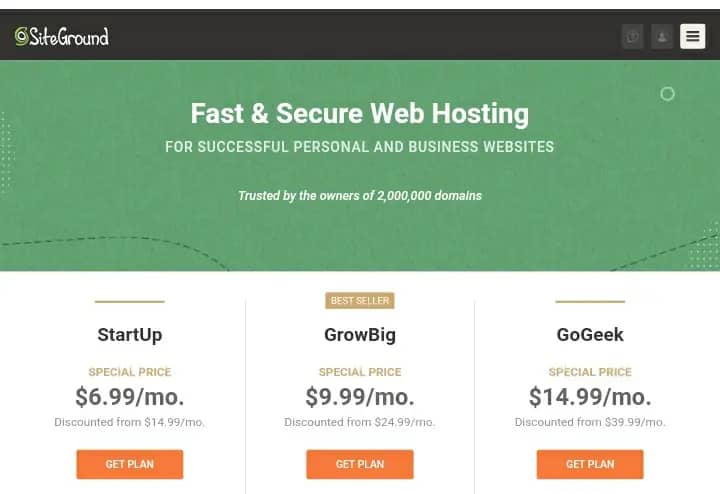Get the StartUp plan
Screen dimensions: 720x494
129,464
